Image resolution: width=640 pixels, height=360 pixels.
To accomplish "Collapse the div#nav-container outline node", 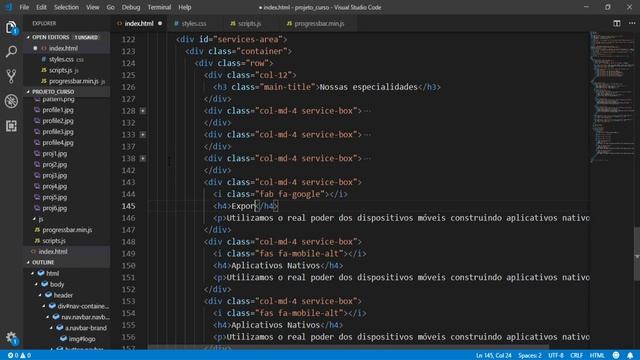I will pos(44,306).
